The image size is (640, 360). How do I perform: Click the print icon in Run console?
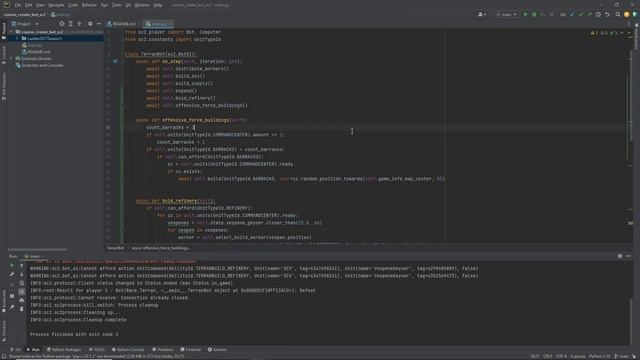[22, 300]
